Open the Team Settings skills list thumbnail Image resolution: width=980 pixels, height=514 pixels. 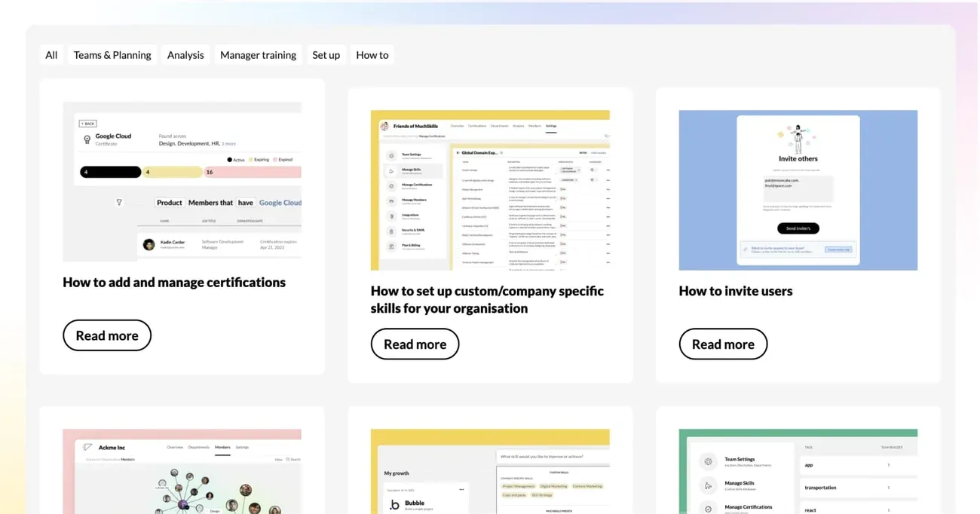(798, 472)
